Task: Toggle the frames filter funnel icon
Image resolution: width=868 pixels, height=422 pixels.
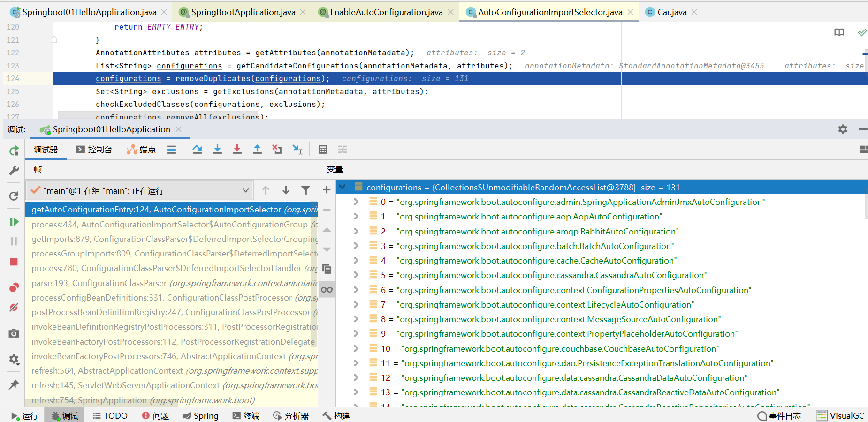Action: point(305,190)
